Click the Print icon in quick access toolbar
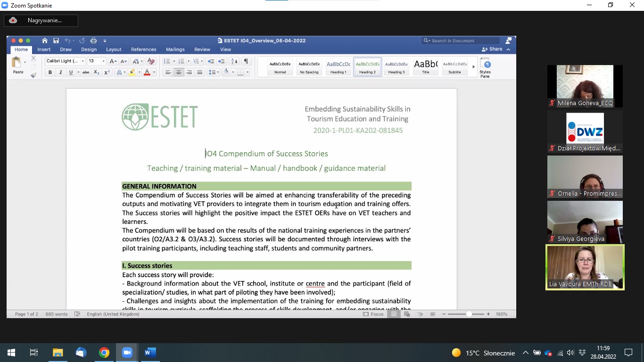 [x=93, y=41]
